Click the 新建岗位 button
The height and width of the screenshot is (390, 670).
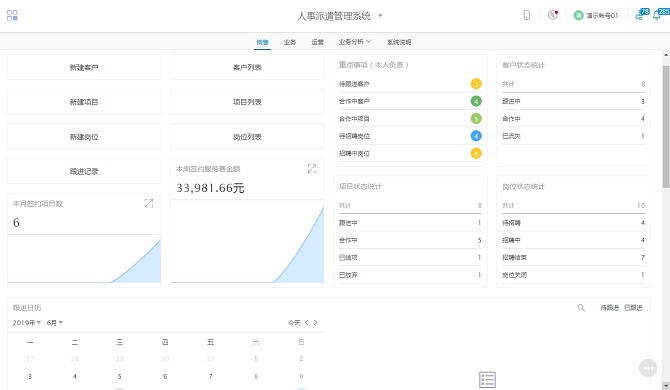click(84, 137)
